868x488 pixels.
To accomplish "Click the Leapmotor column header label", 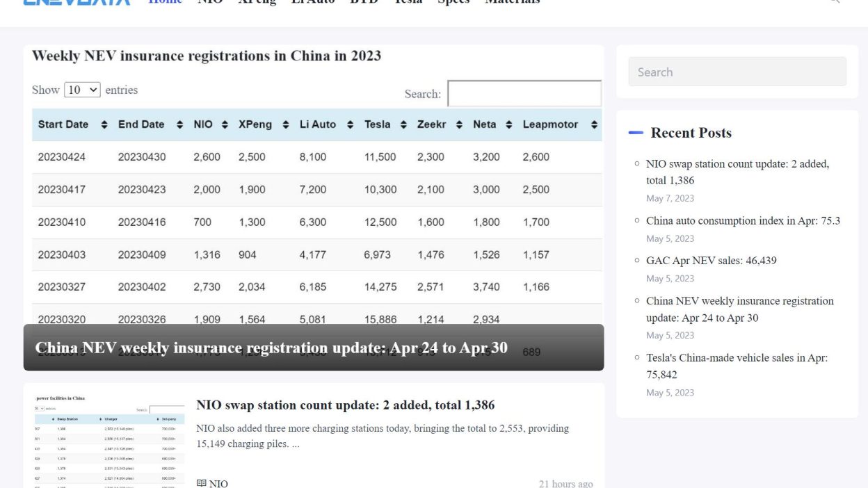I will pyautogui.click(x=550, y=124).
